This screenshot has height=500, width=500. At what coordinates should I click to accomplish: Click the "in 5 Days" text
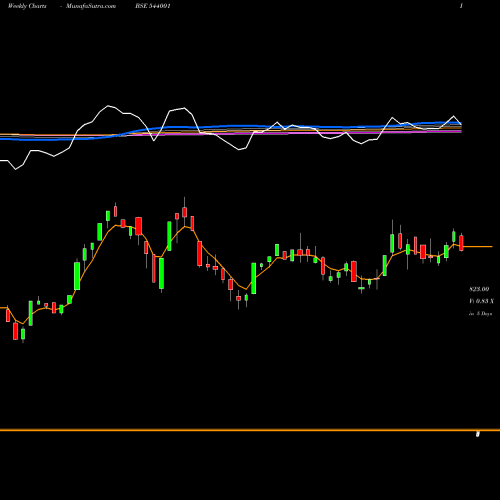pyautogui.click(x=480, y=314)
